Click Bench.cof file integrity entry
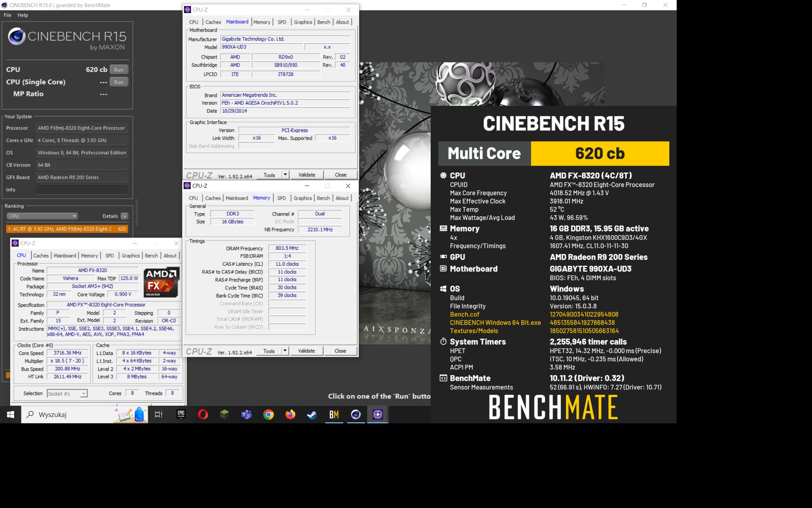 click(465, 314)
